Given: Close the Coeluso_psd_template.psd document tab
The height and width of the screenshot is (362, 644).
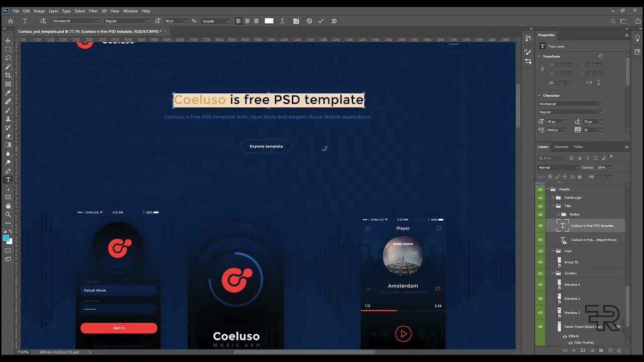Looking at the screenshot, I should pos(166,31).
